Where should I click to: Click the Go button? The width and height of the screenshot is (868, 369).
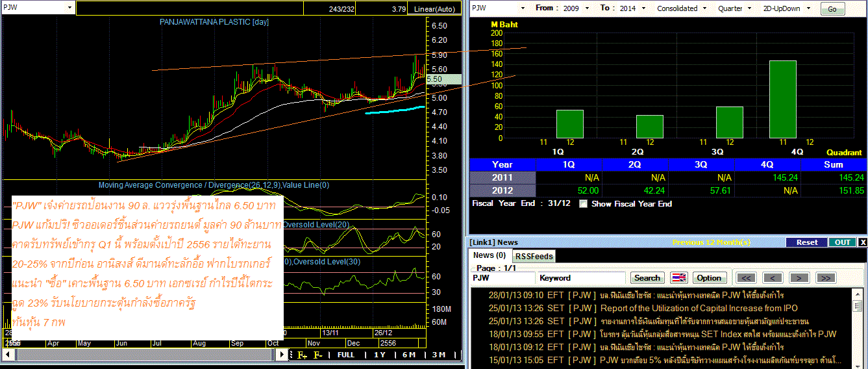[832, 8]
